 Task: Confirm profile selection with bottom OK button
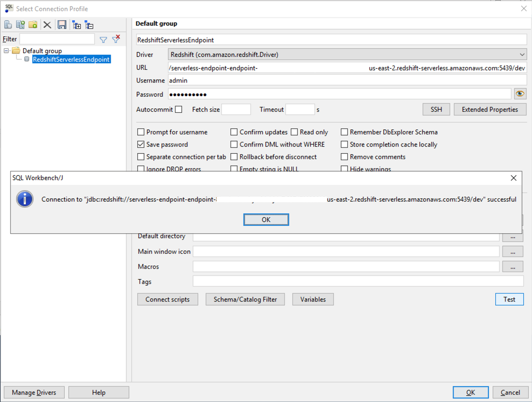point(471,392)
